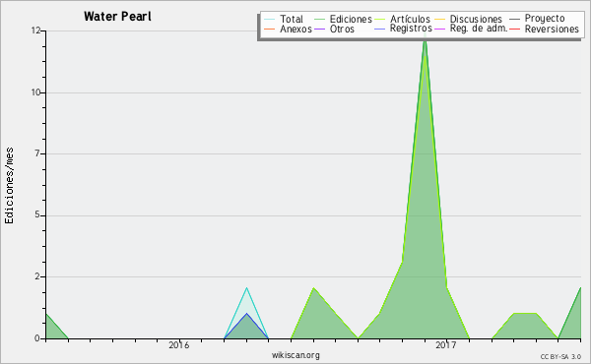This screenshot has height=364, width=591.
Task: Click the wikiscan.org label
Action: 295,355
